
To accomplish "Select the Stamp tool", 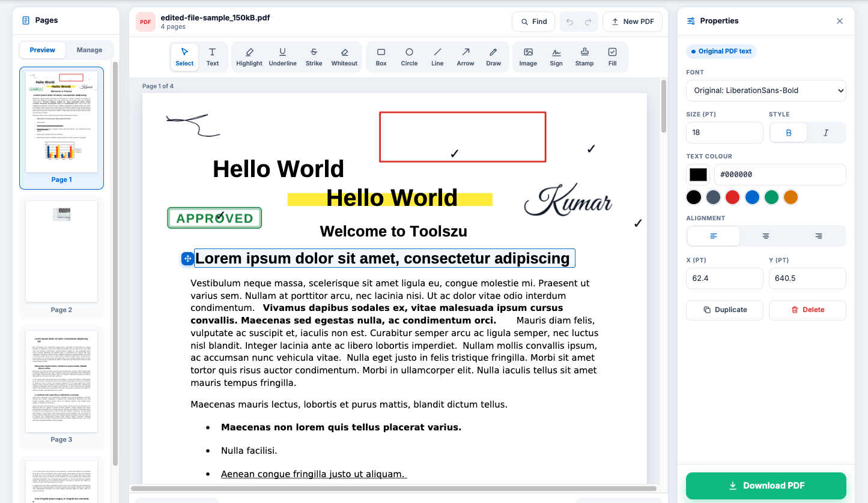I will coord(584,57).
